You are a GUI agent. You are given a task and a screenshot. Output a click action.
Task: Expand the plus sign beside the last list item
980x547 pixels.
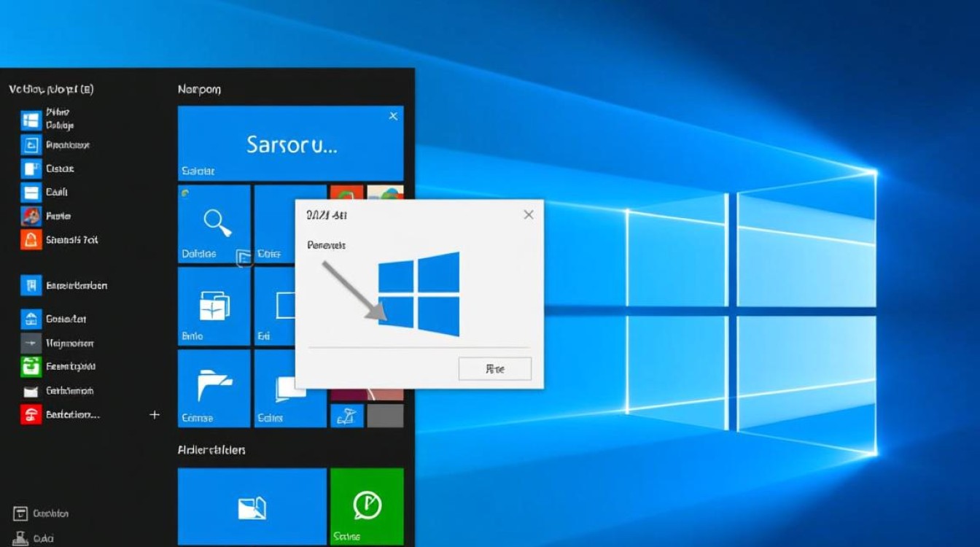(x=155, y=415)
